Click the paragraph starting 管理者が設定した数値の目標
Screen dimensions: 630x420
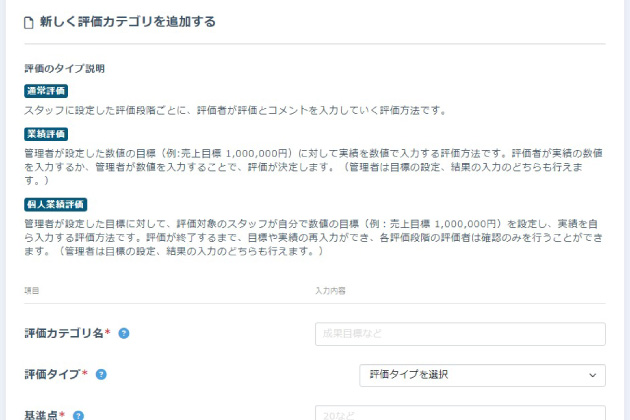(x=313, y=167)
